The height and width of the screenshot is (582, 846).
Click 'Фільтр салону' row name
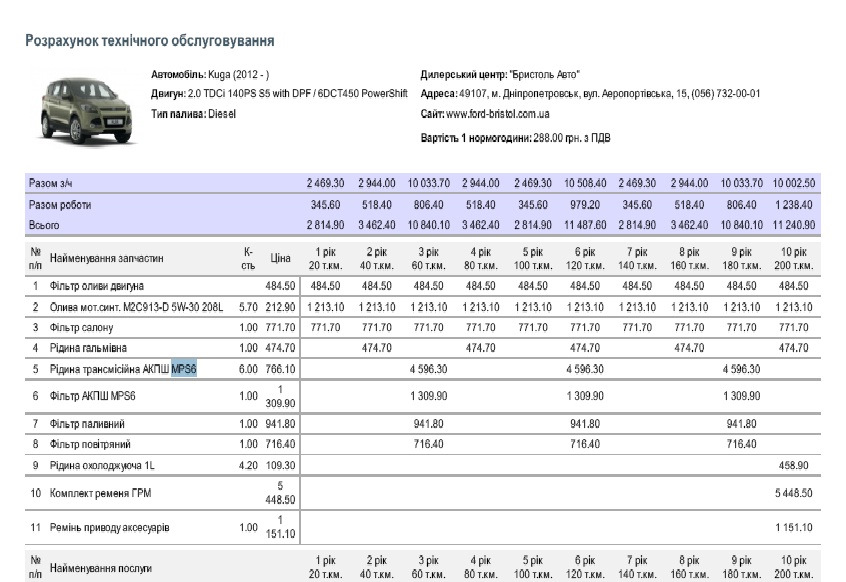pos(81,327)
